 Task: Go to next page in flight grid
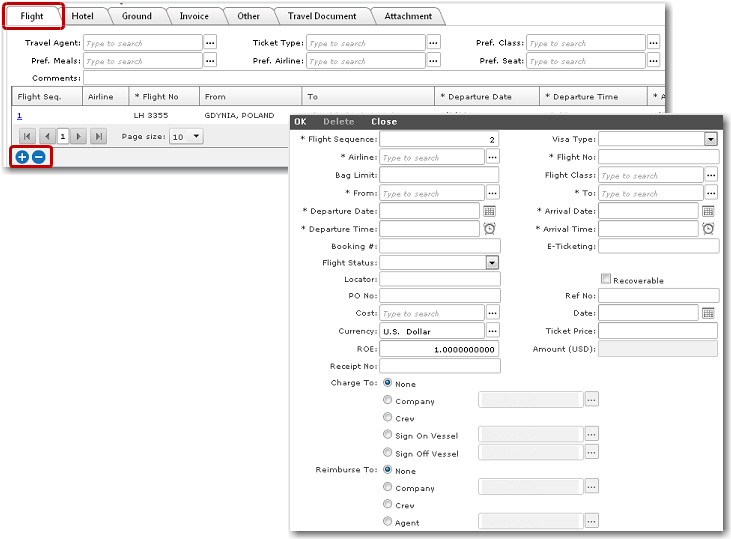[79, 136]
